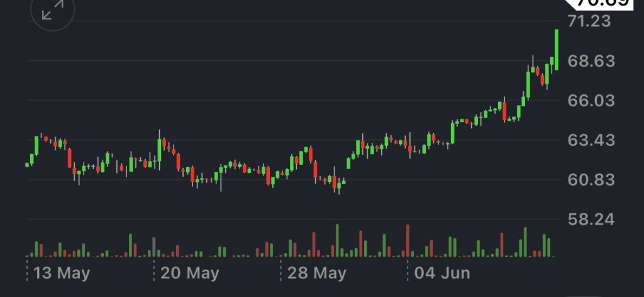Click the 13 May date label
The width and height of the screenshot is (644, 297).
(x=61, y=273)
